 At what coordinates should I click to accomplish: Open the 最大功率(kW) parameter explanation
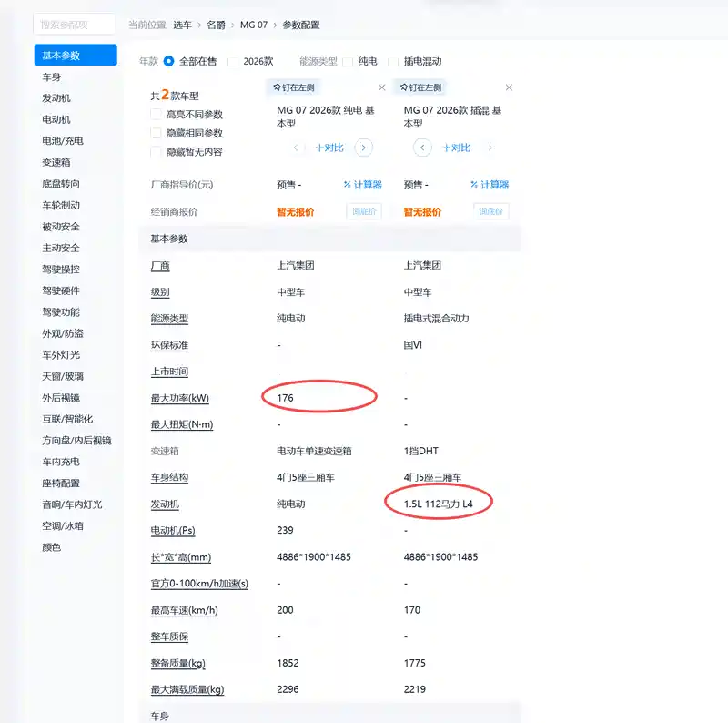(179, 398)
